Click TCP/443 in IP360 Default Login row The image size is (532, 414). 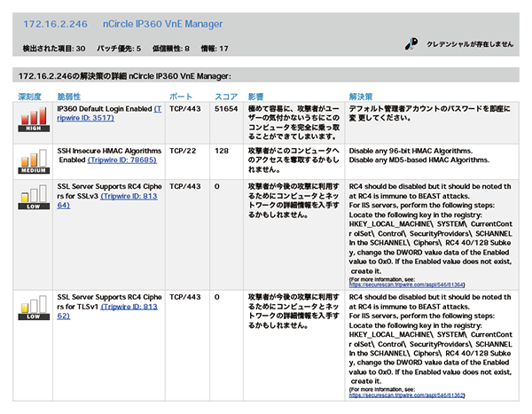tap(185, 109)
